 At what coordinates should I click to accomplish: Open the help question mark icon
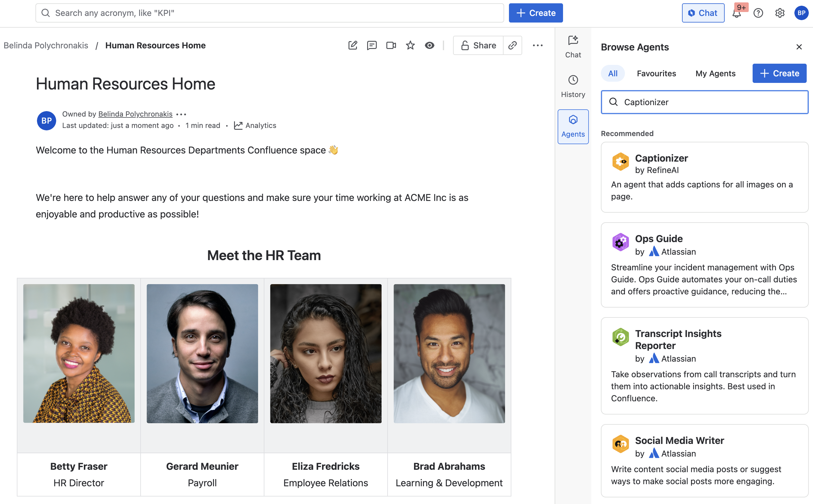click(758, 13)
